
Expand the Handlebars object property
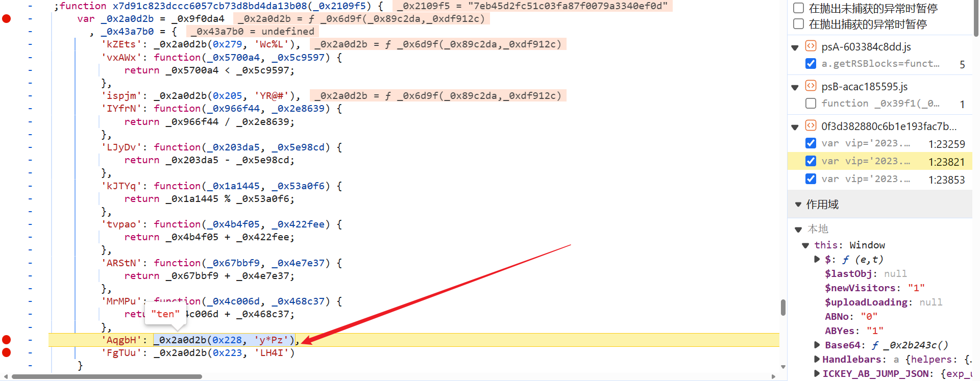817,359
